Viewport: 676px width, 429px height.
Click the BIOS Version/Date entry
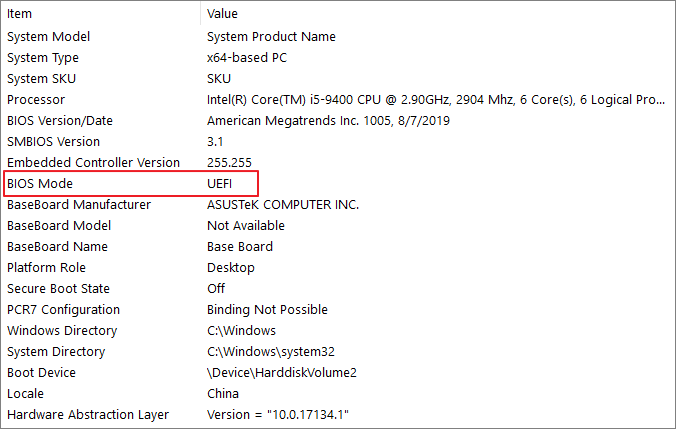(60, 121)
